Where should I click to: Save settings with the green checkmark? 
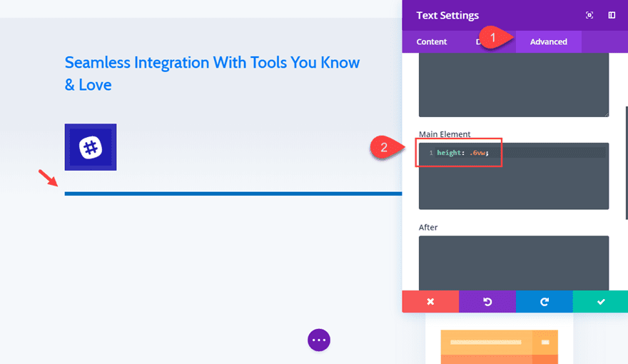coord(600,301)
